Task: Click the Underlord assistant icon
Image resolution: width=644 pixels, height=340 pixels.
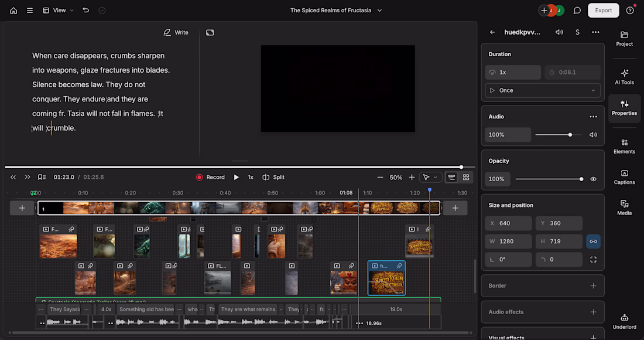Action: [x=624, y=321]
